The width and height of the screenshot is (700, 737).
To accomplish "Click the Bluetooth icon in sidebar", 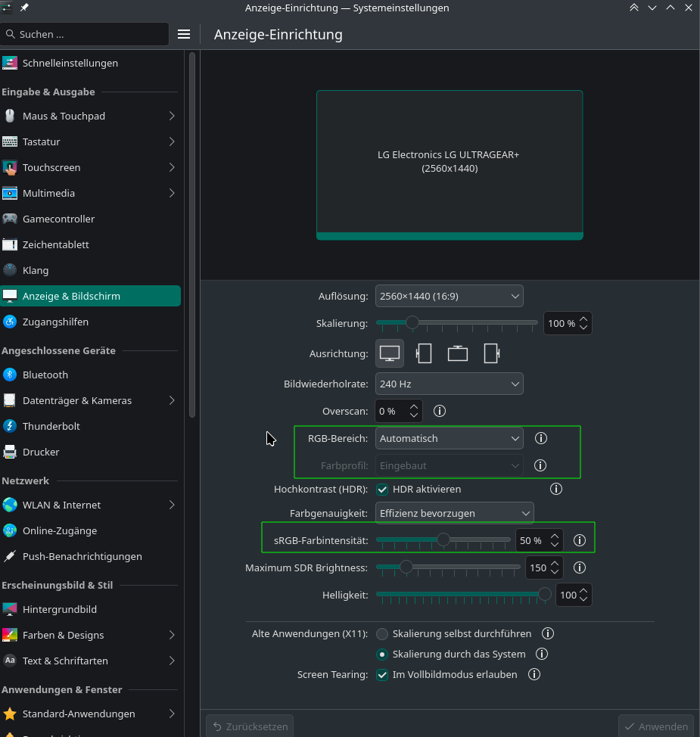I will coord(9,375).
